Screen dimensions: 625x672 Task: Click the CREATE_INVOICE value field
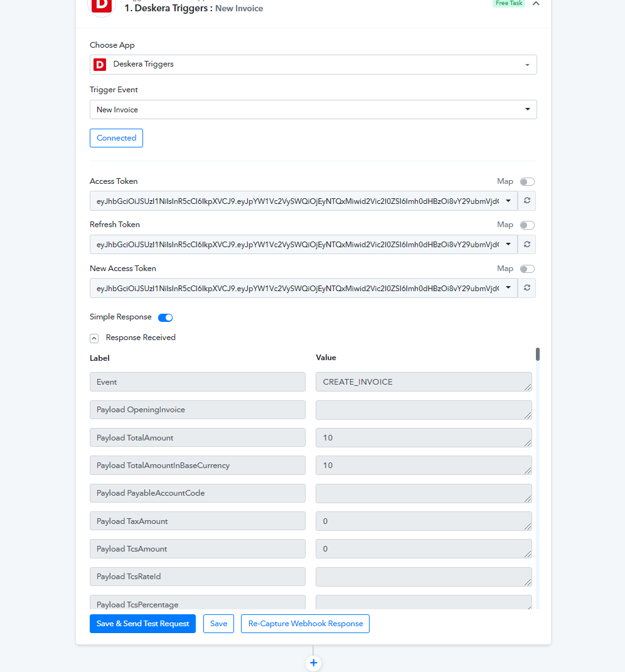tap(424, 382)
